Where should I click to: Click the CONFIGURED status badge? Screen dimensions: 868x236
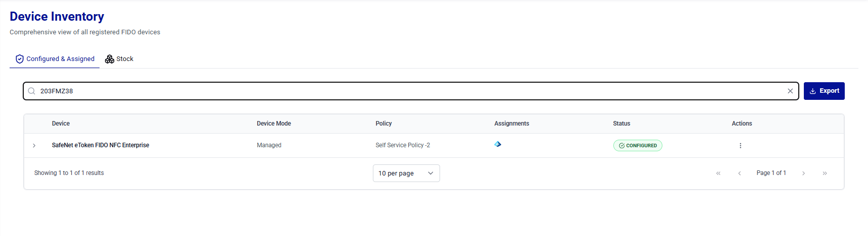[638, 145]
